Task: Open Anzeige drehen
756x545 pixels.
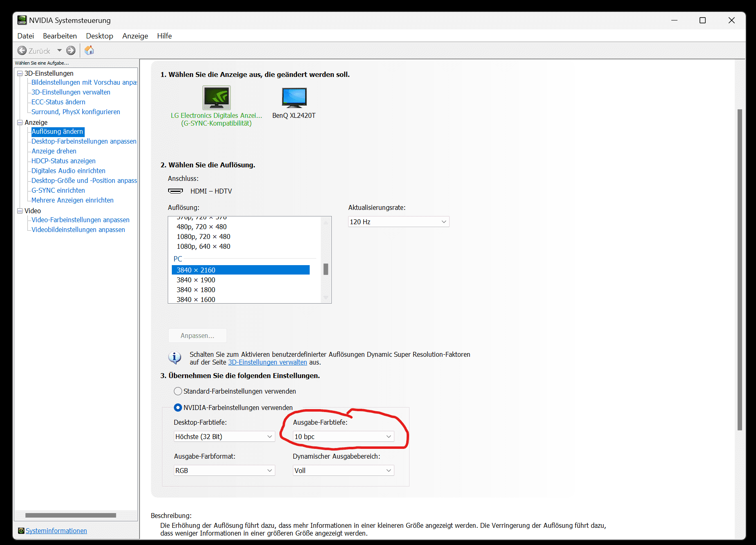Action: click(x=54, y=151)
